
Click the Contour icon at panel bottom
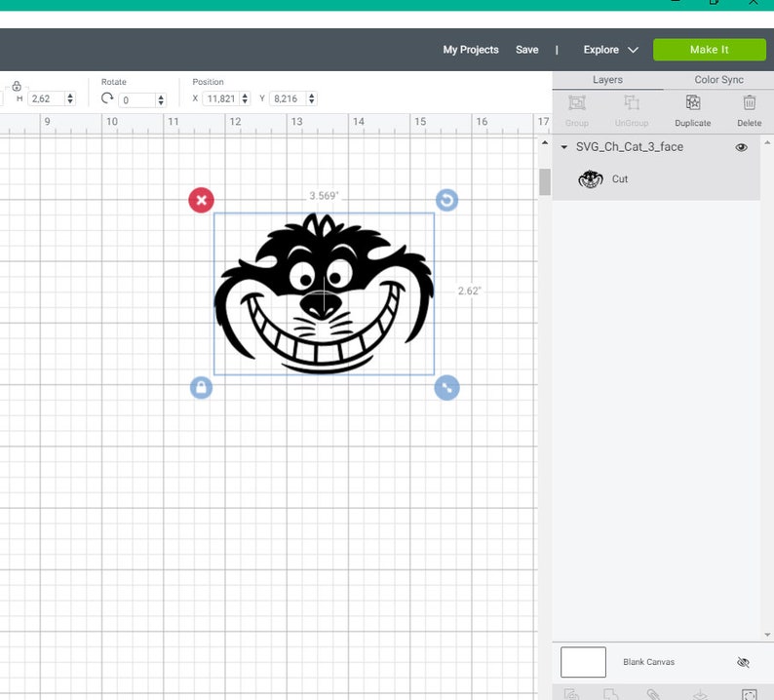coord(750,694)
